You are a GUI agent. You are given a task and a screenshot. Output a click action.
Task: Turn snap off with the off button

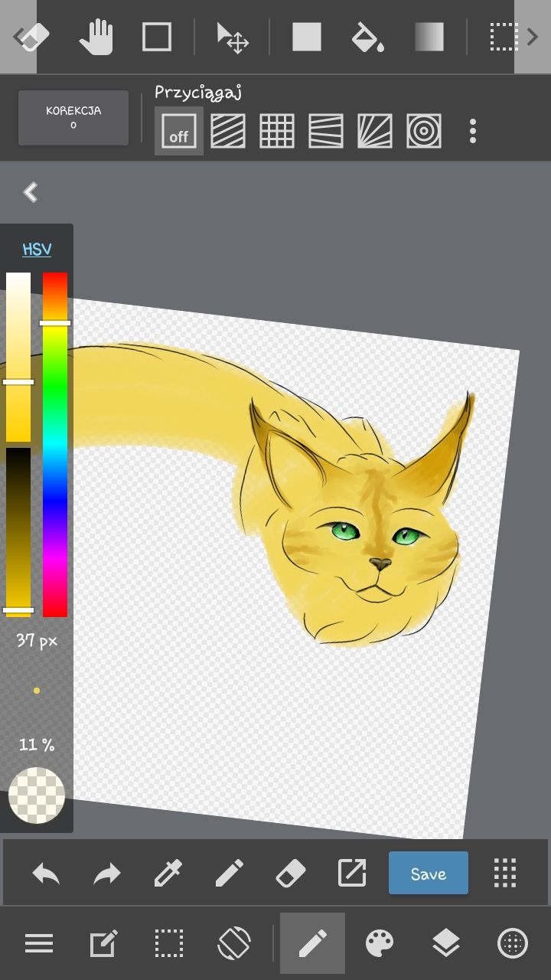tap(179, 131)
